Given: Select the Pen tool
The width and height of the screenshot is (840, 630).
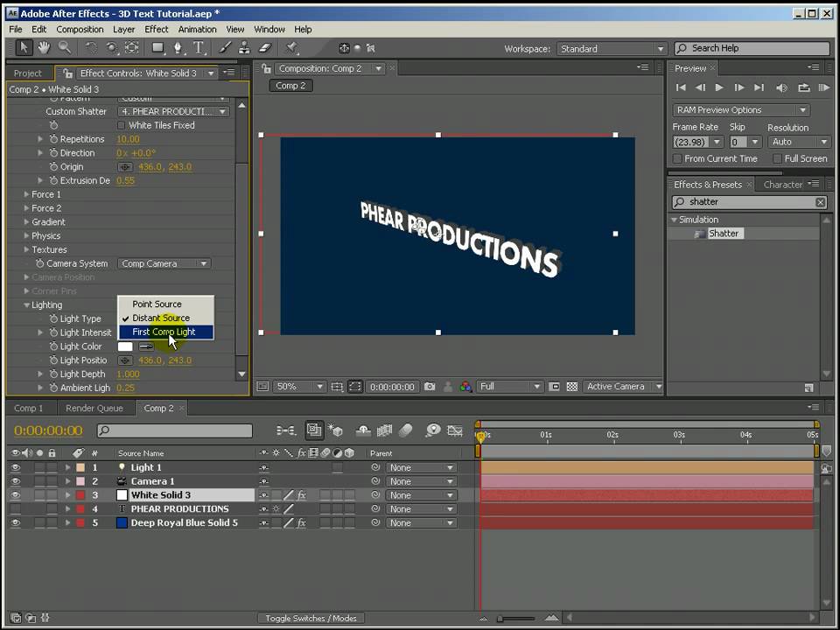Looking at the screenshot, I should (x=178, y=47).
